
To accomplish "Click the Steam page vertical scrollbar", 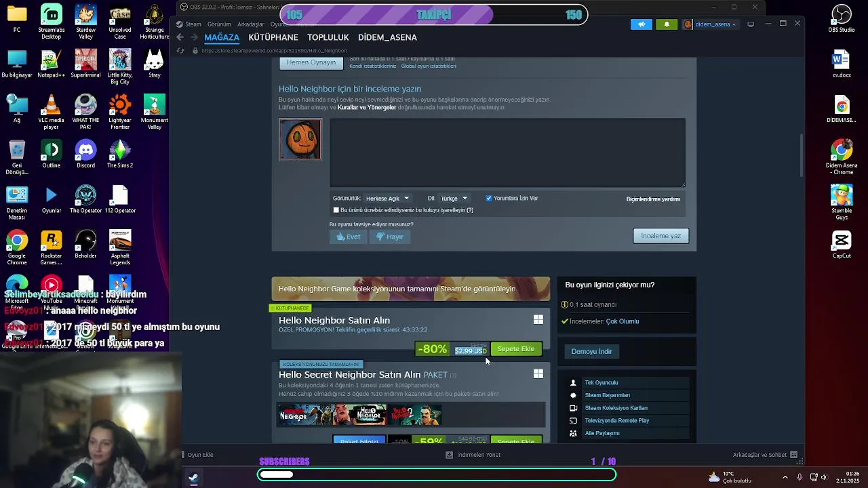I will [802, 155].
